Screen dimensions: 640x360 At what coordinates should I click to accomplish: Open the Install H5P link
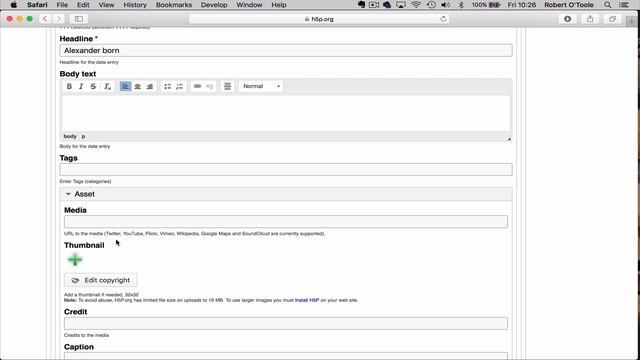pyautogui.click(x=307, y=300)
